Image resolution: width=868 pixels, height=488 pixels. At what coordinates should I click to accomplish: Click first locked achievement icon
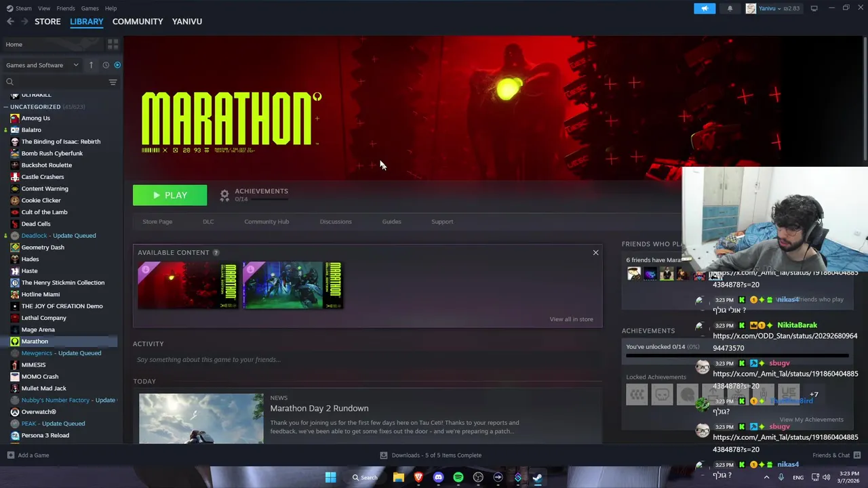637,394
